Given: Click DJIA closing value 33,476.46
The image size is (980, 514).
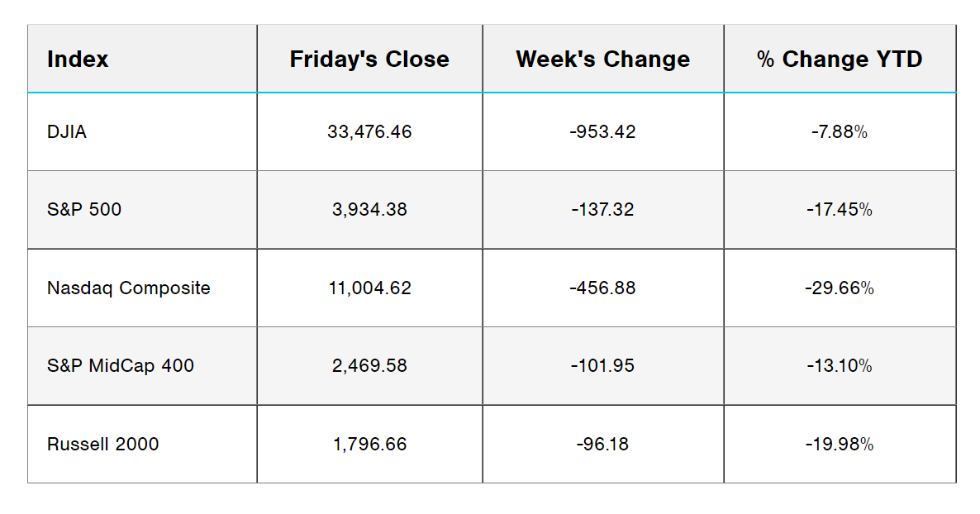Looking at the screenshot, I should [x=369, y=131].
